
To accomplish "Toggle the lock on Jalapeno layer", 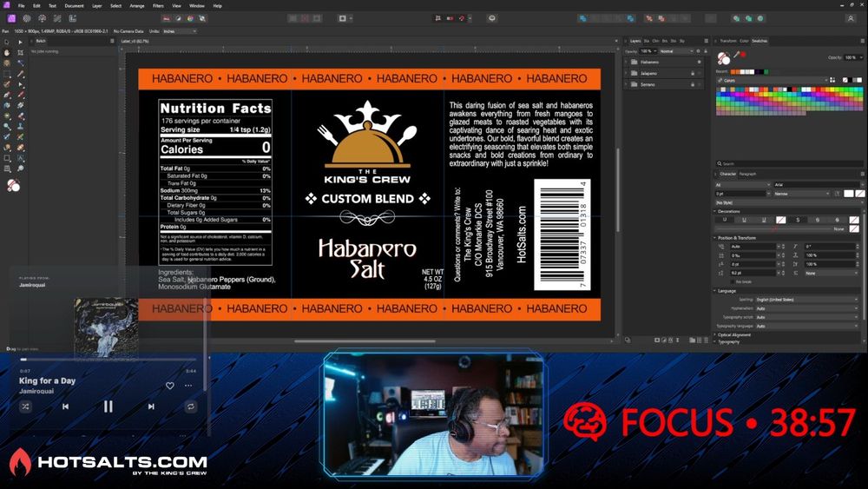I will coord(693,73).
